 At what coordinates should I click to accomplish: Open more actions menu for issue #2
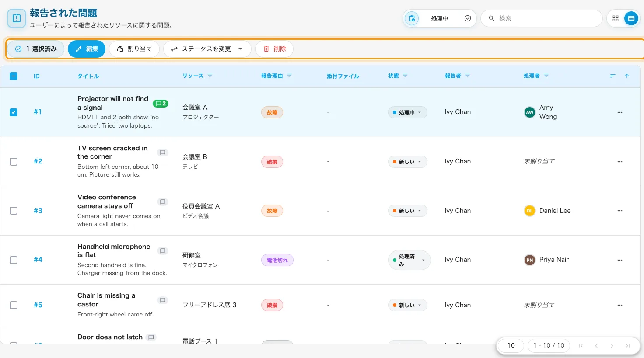click(619, 162)
